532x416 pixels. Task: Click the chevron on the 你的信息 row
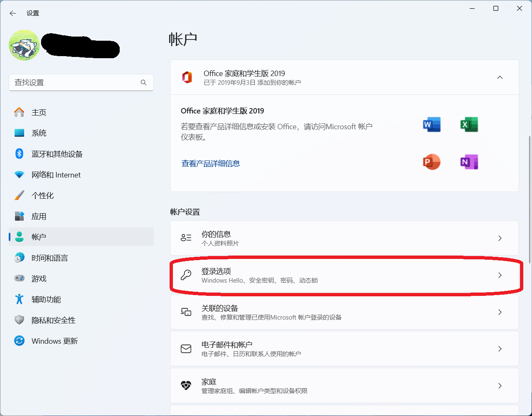[x=500, y=238]
